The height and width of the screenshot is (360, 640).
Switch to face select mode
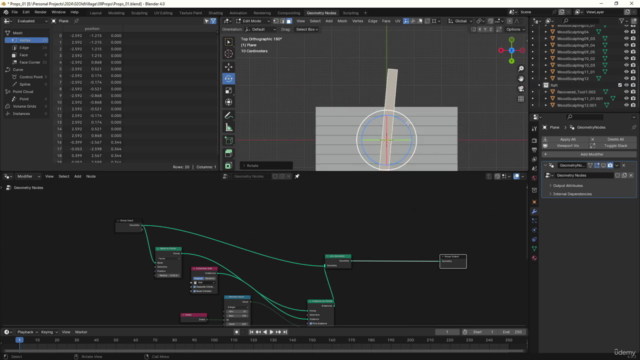point(289,21)
